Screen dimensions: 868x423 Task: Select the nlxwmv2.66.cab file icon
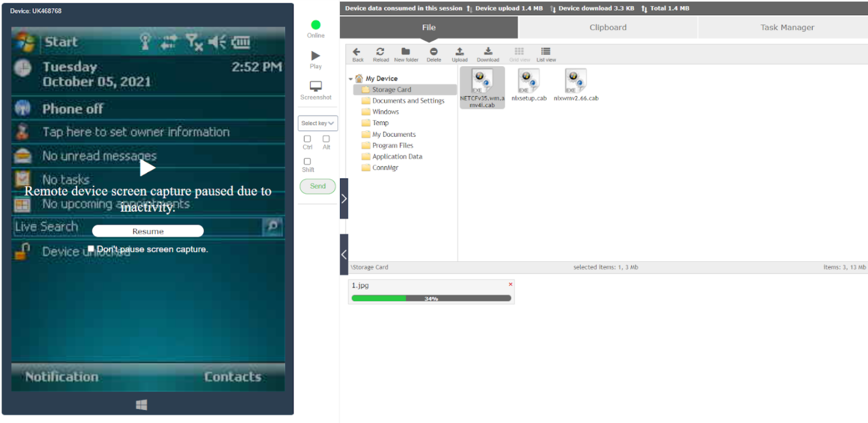(x=576, y=80)
